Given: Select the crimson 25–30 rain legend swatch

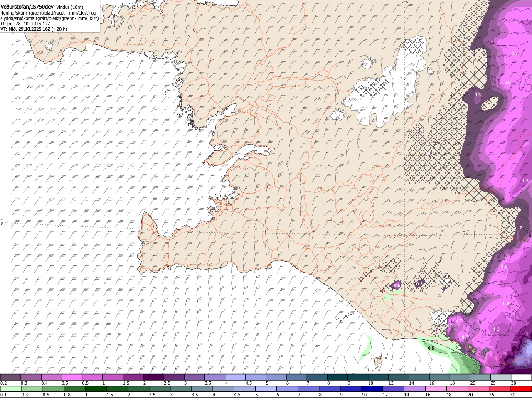Looking at the screenshot, I should 500,389.
